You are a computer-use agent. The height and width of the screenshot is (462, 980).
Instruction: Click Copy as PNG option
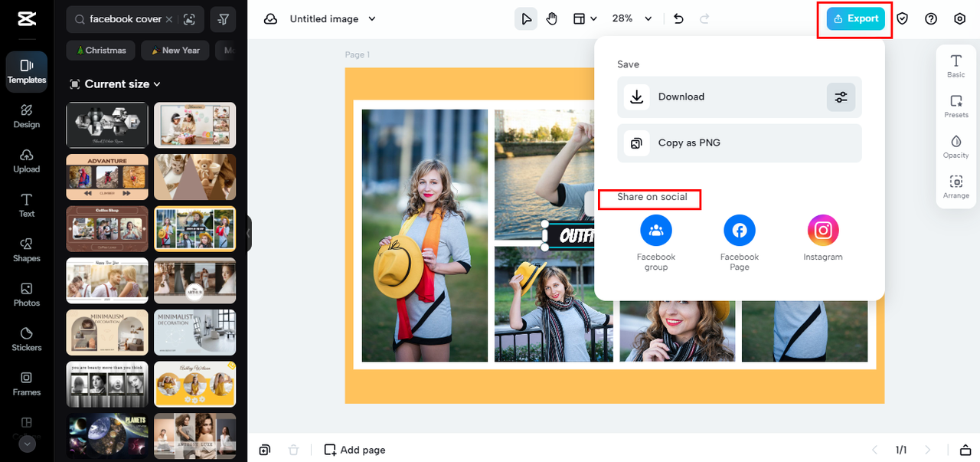pyautogui.click(x=740, y=143)
